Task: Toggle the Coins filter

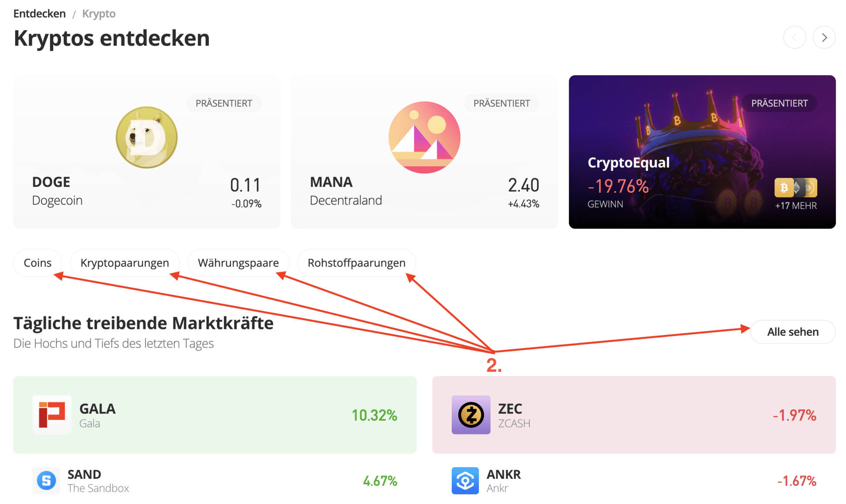Action: (37, 263)
